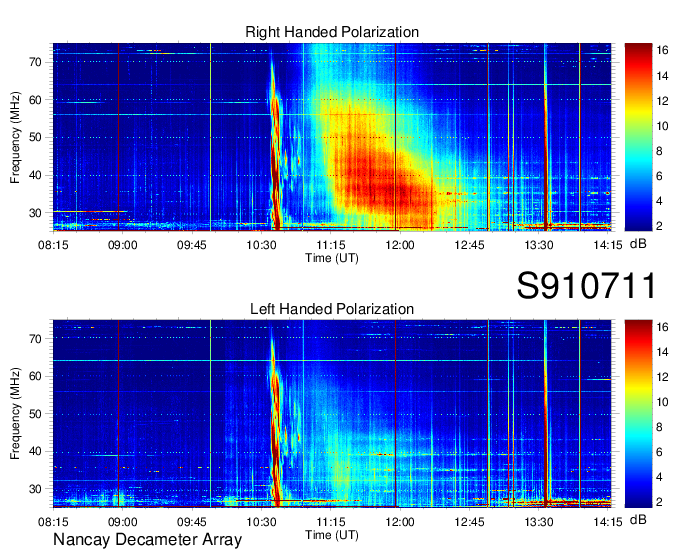Screen dimensions: 680x552
Task: Click the "2" value on Right Handed colorbar
Action: coord(659,226)
